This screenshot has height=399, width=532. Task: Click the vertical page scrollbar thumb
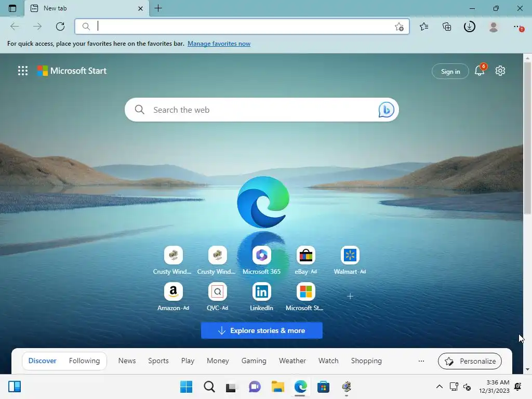(x=527, y=138)
